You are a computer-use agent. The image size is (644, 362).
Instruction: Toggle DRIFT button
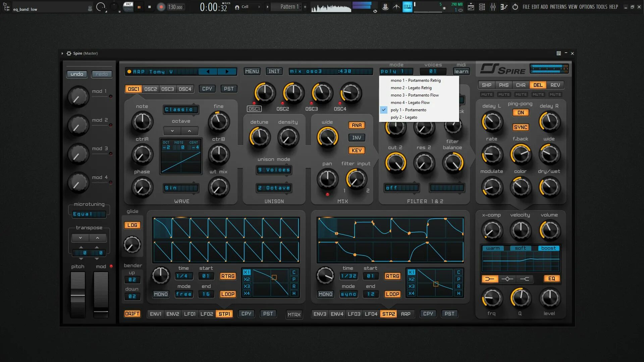(x=132, y=314)
